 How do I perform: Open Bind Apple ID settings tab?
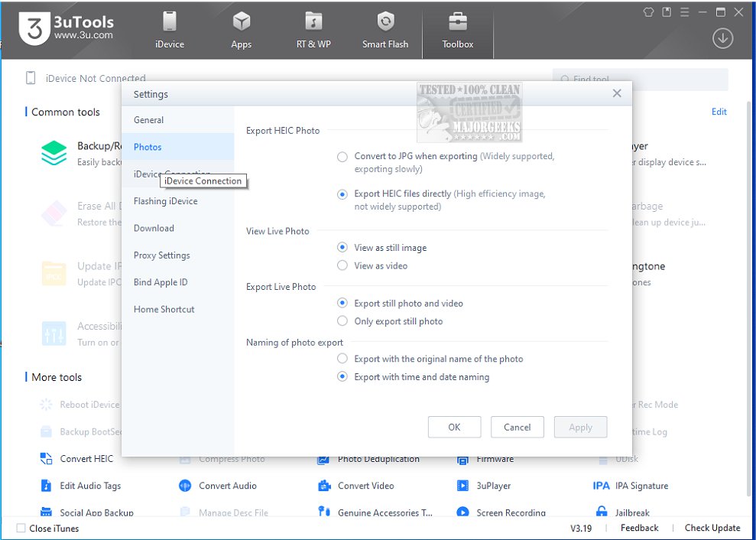(177, 281)
